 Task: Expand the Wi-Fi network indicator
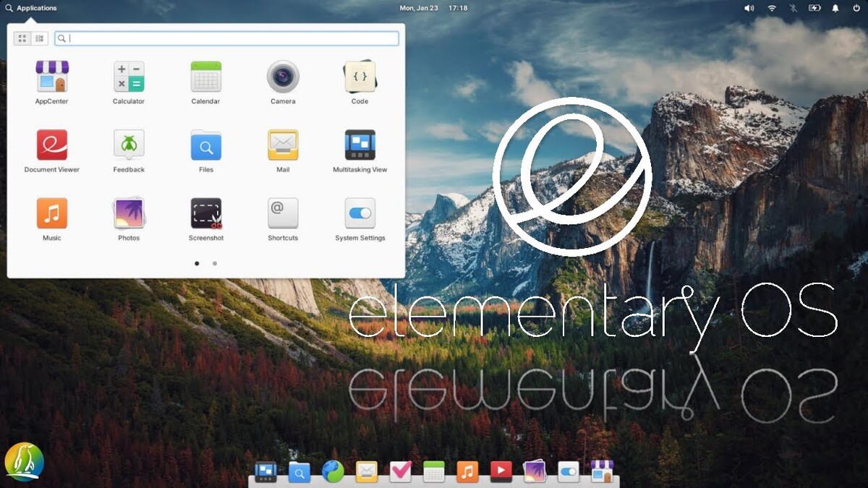click(x=772, y=8)
